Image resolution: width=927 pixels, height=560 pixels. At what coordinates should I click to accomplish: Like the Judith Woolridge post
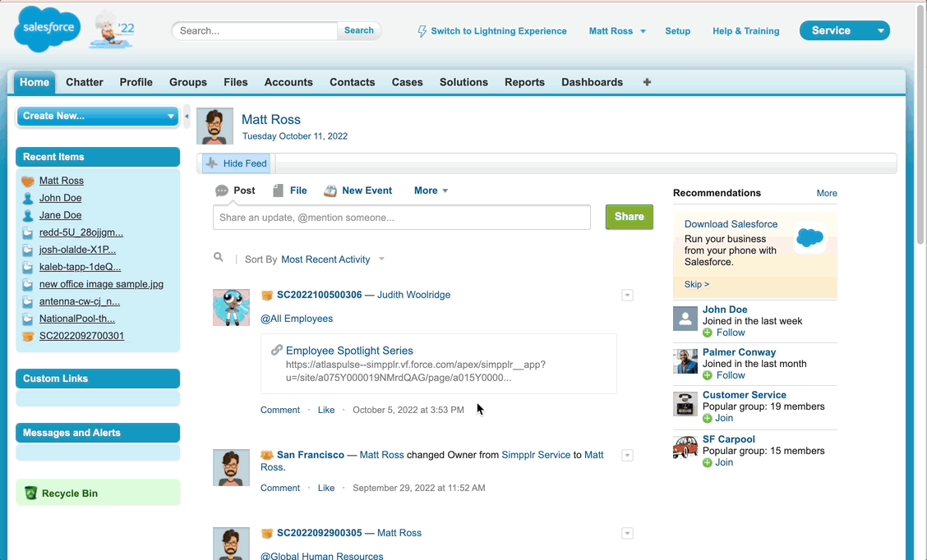325,410
